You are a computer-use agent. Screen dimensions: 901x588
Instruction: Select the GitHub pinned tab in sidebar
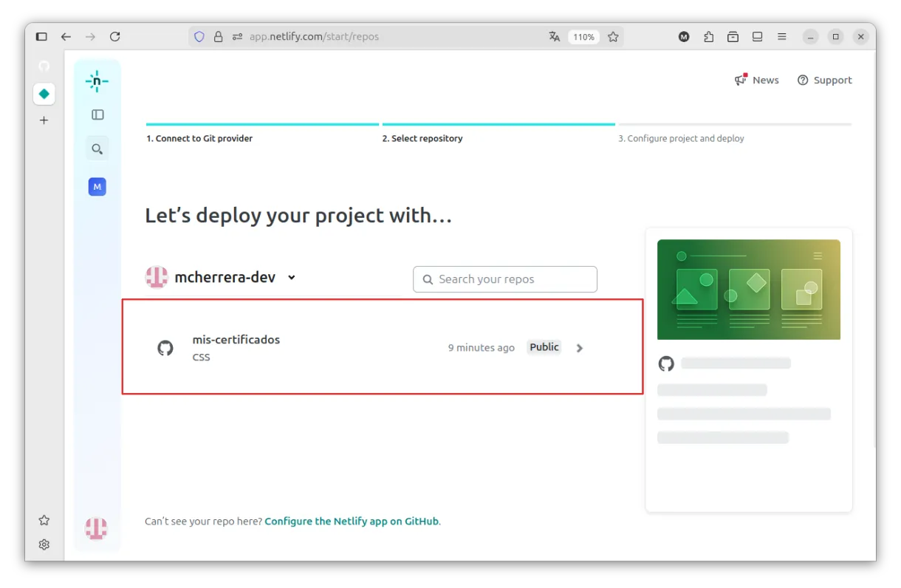pos(44,66)
